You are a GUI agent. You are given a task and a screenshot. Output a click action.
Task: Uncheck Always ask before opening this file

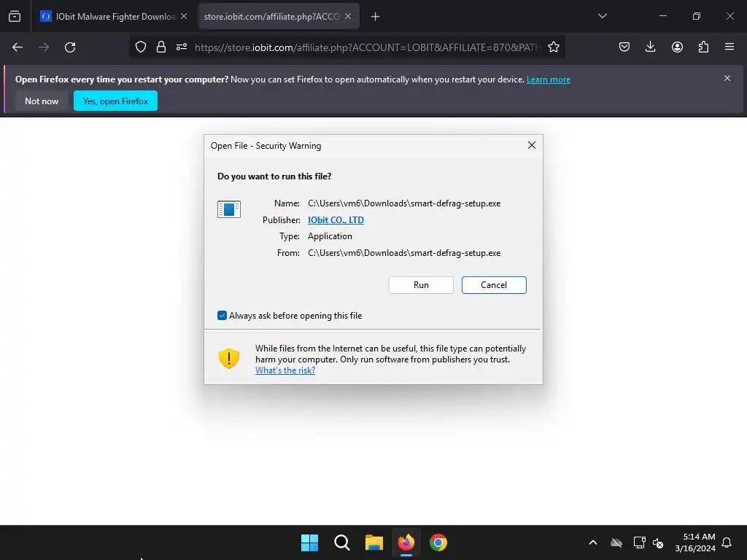pos(222,316)
